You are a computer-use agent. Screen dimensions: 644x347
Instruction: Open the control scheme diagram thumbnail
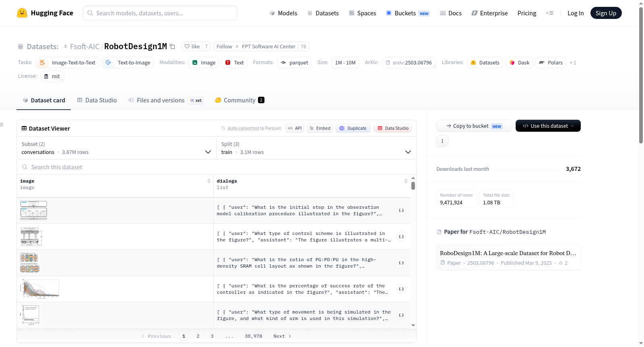(31, 237)
